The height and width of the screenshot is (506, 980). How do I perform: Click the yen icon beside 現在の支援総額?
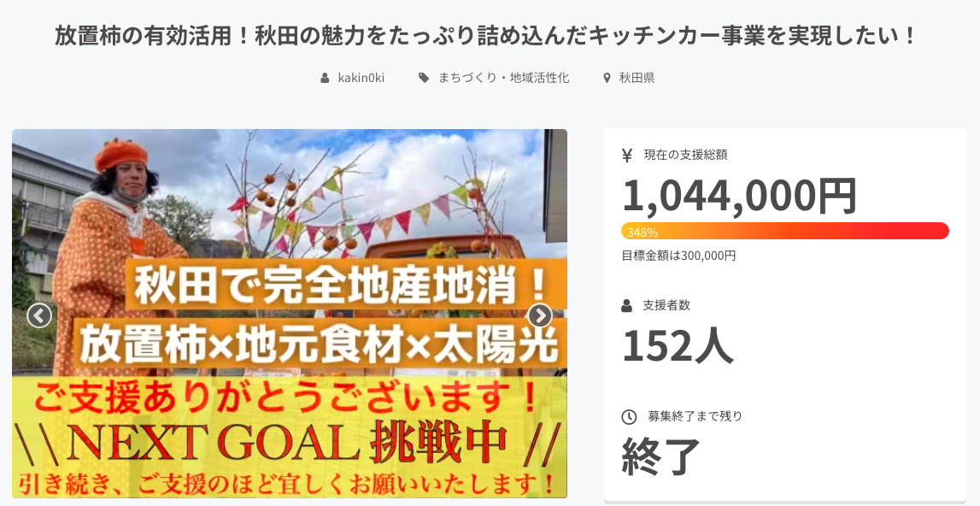(627, 155)
